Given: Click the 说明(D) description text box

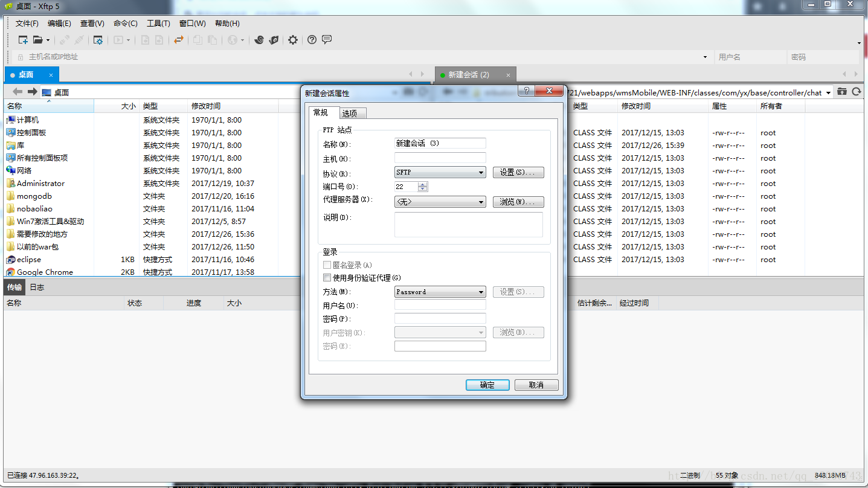Looking at the screenshot, I should point(469,225).
